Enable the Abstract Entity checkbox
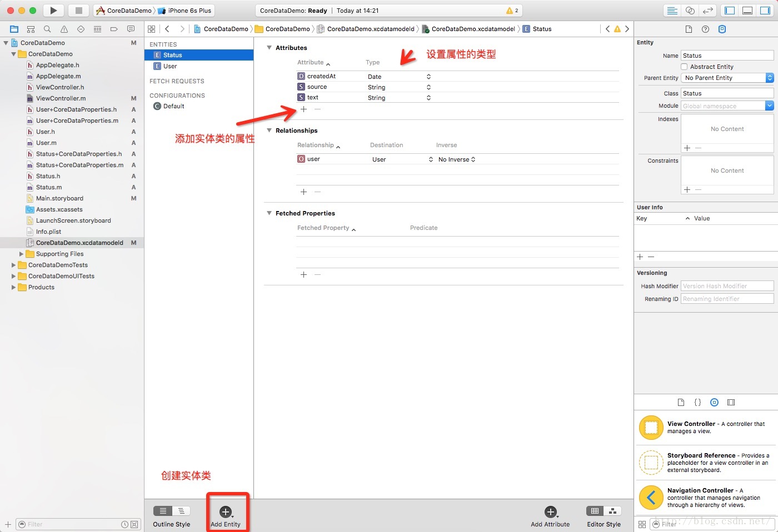The height and width of the screenshot is (532, 778). (x=684, y=67)
